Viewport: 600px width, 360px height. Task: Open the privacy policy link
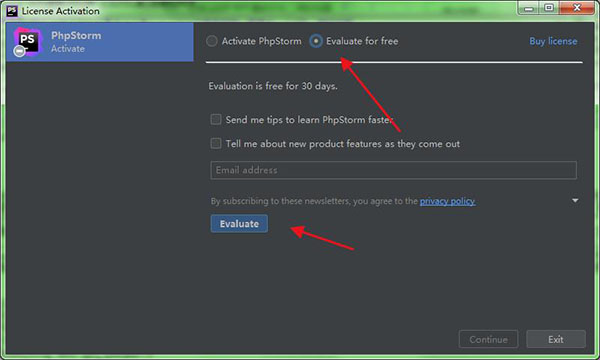pyautogui.click(x=447, y=201)
